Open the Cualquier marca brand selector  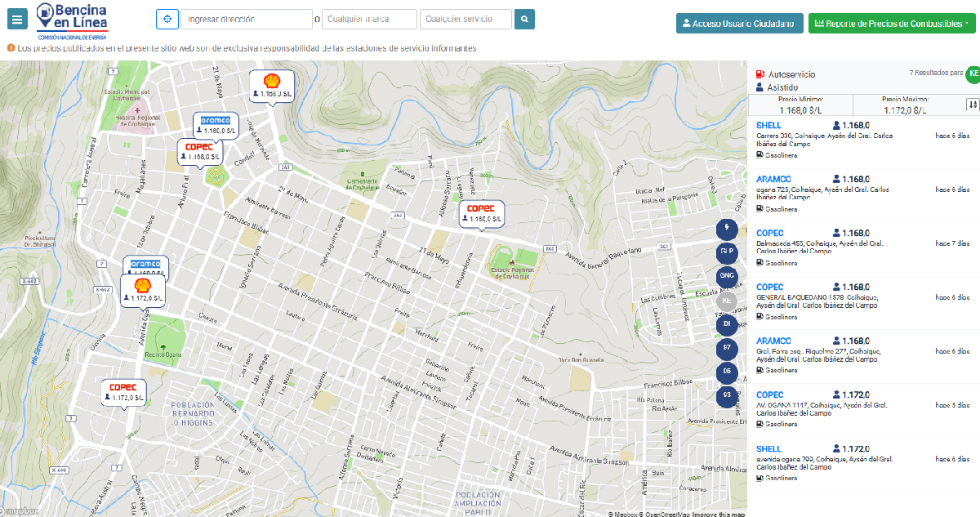369,19
